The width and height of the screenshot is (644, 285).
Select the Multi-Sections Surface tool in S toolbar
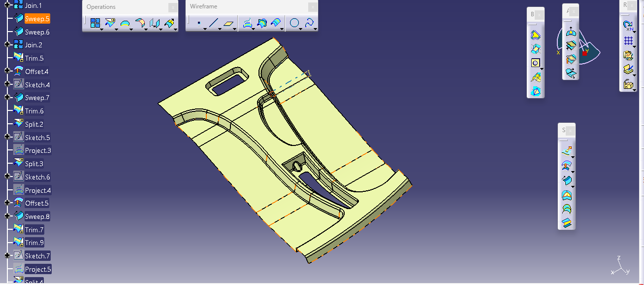(566, 209)
